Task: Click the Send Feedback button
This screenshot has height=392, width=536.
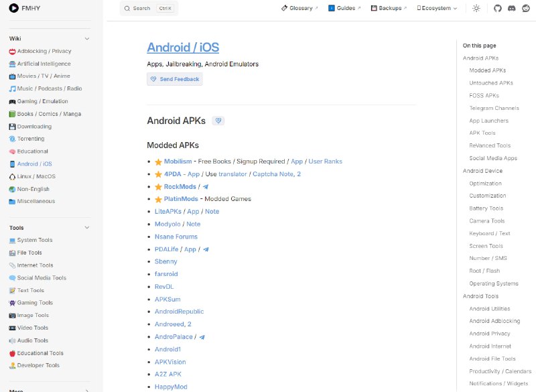Action: [175, 79]
